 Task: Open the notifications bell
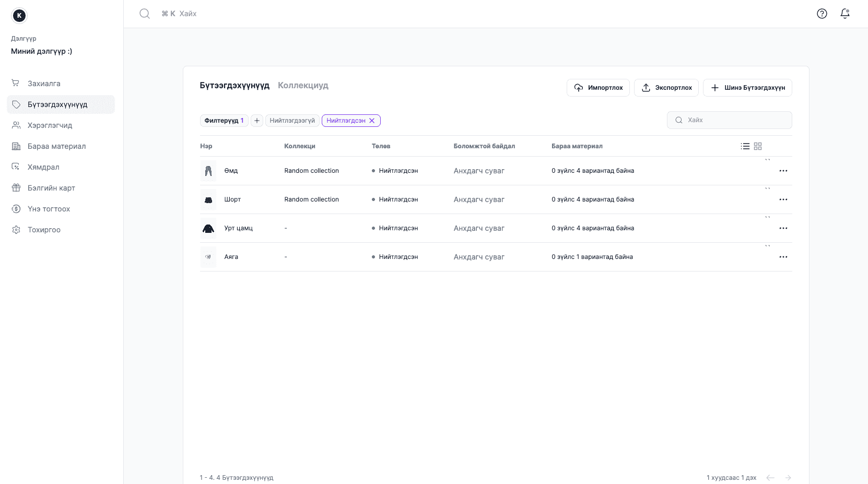coord(845,14)
